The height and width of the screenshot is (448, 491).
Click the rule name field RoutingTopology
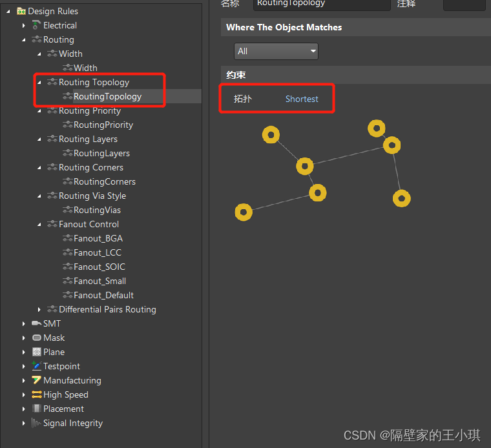[x=322, y=5]
